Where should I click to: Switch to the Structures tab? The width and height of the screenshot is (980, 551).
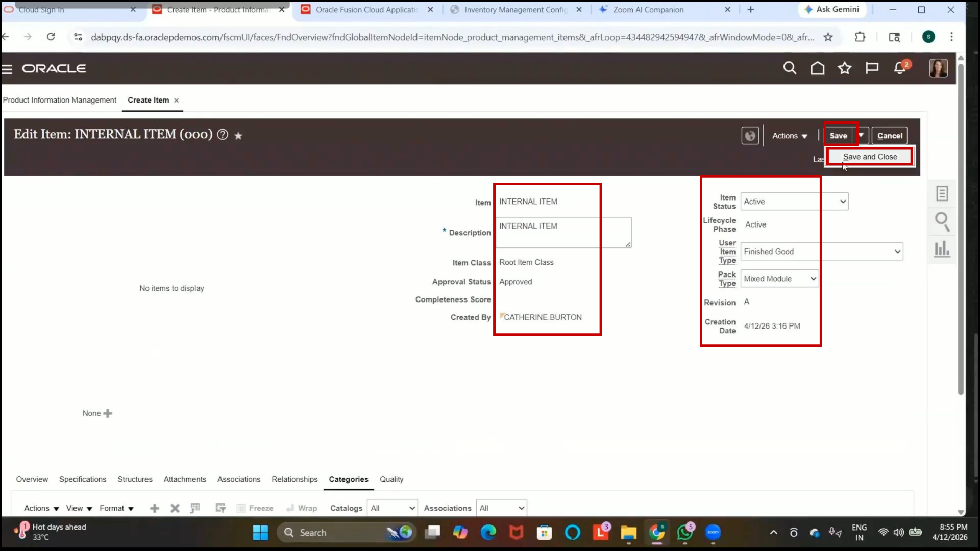click(x=135, y=479)
